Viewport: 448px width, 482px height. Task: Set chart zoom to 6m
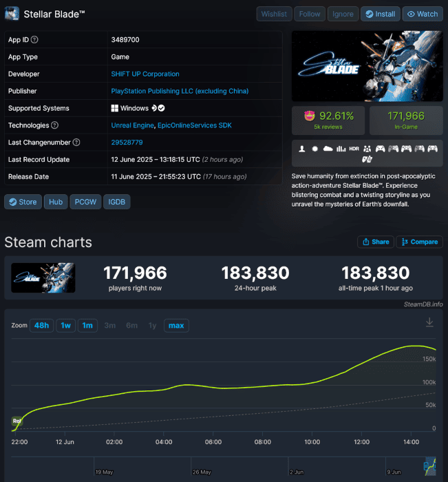[x=132, y=326]
